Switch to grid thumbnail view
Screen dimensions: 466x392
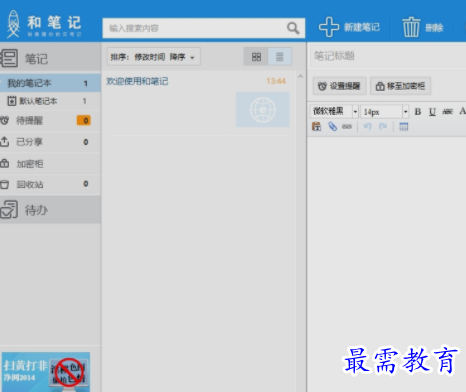[256, 57]
